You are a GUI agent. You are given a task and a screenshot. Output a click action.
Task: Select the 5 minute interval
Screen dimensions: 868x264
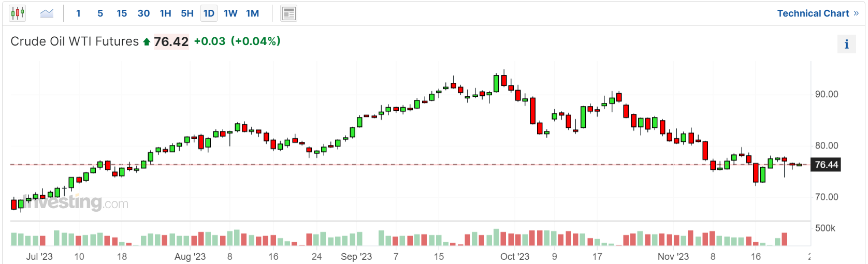100,13
